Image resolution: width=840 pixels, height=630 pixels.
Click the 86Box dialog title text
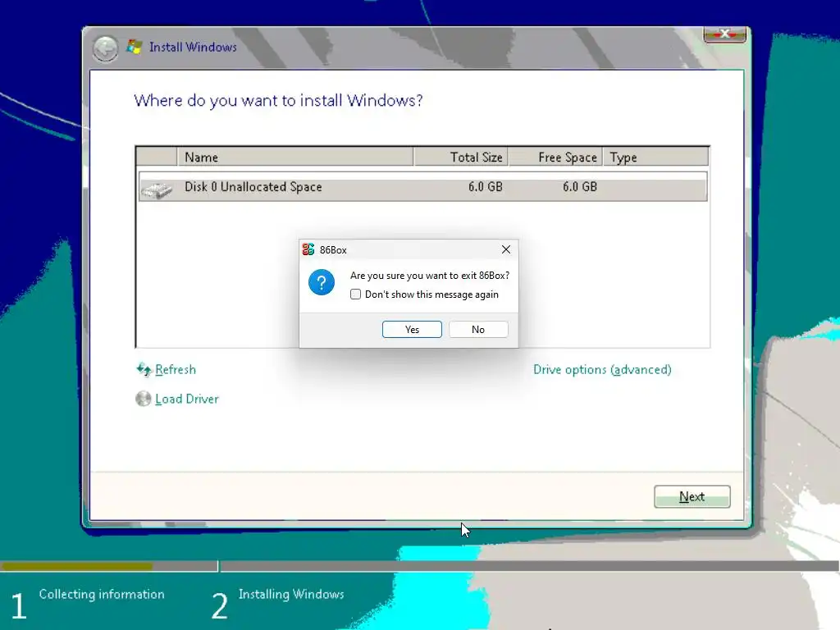[x=333, y=250]
